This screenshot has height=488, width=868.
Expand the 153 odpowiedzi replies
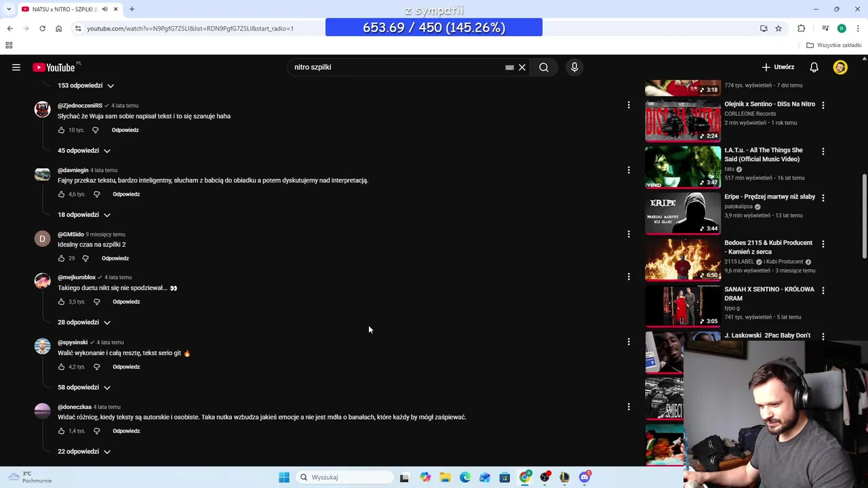coord(85,85)
